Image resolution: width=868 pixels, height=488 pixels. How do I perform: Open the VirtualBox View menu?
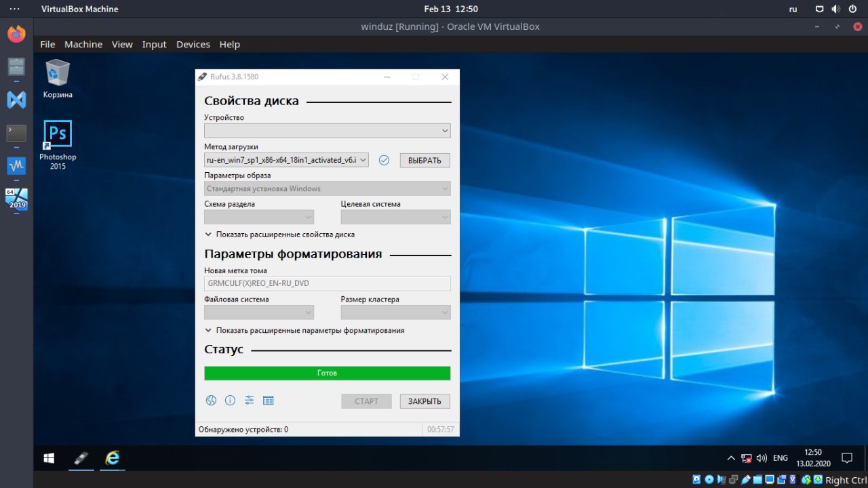[x=122, y=44]
